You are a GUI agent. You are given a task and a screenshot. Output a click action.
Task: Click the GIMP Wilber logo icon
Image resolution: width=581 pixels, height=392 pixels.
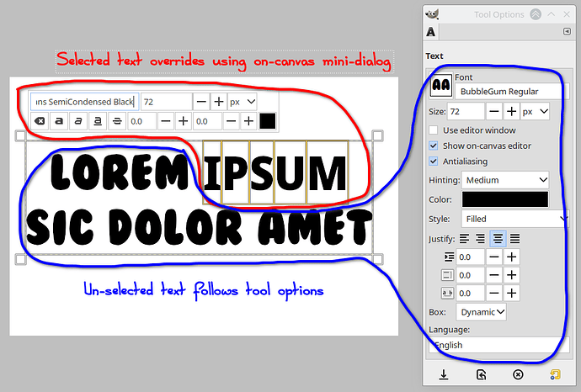(x=433, y=14)
